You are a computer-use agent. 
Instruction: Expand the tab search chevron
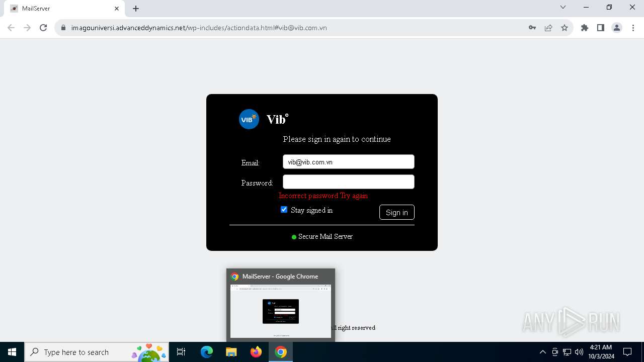pyautogui.click(x=563, y=8)
